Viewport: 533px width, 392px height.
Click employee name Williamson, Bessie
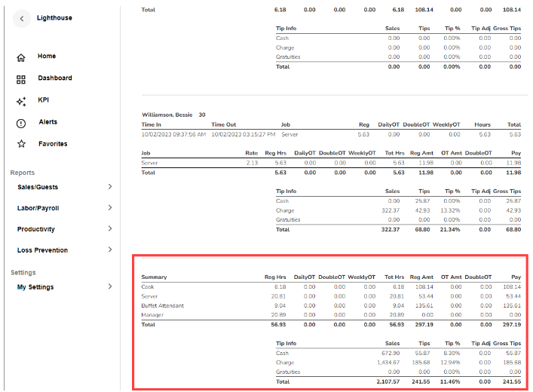[x=168, y=115]
